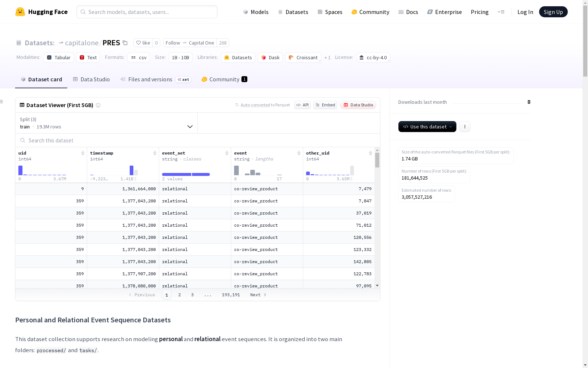Click the Log In link

(x=525, y=12)
